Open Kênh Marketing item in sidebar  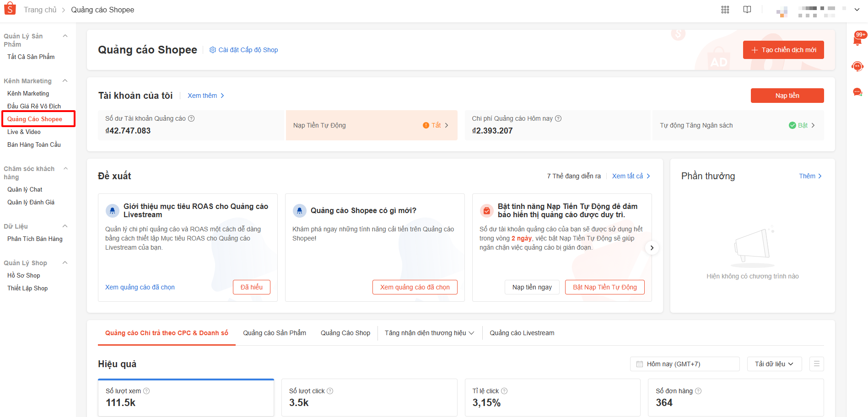(28, 93)
